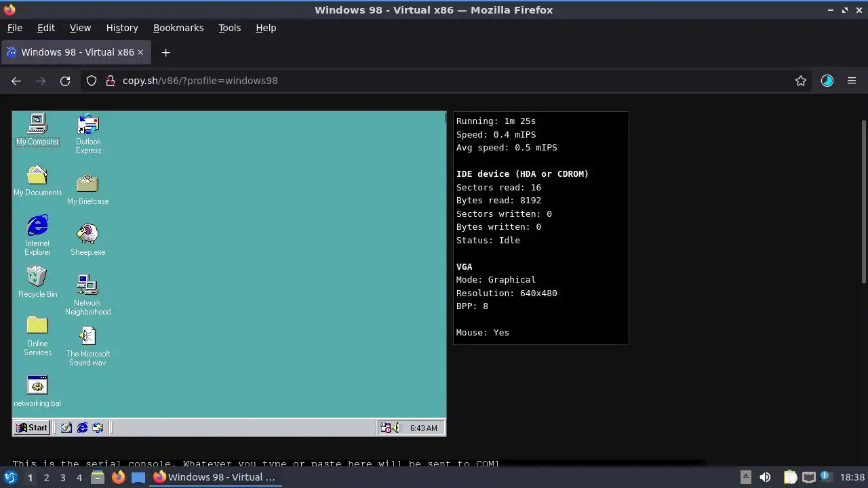Open a new Firefox tab

pyautogui.click(x=165, y=52)
